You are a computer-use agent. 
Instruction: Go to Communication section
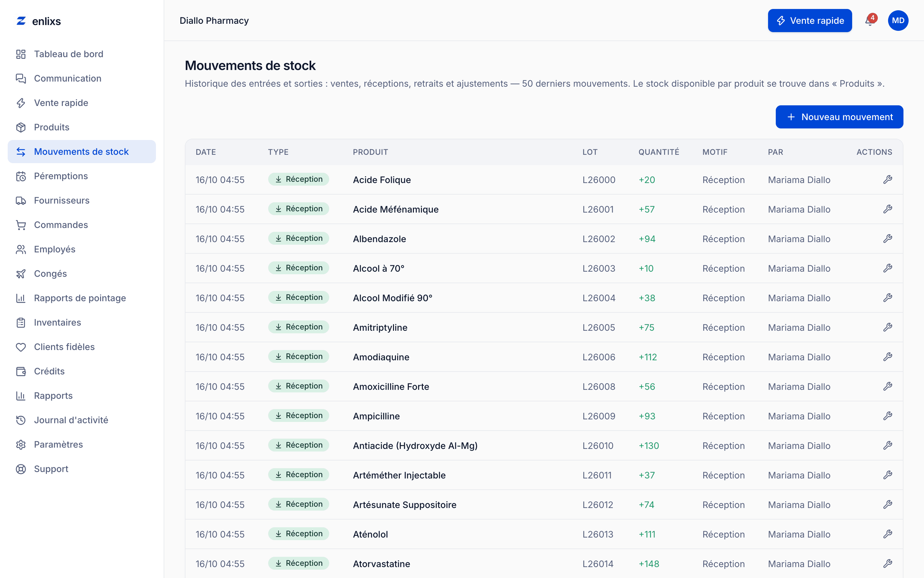pos(82,78)
